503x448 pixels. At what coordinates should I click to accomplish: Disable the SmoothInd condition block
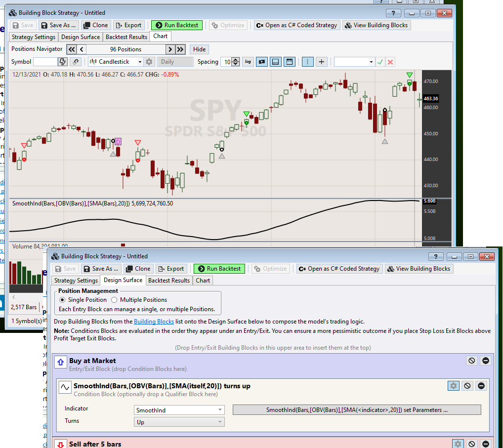(467, 386)
